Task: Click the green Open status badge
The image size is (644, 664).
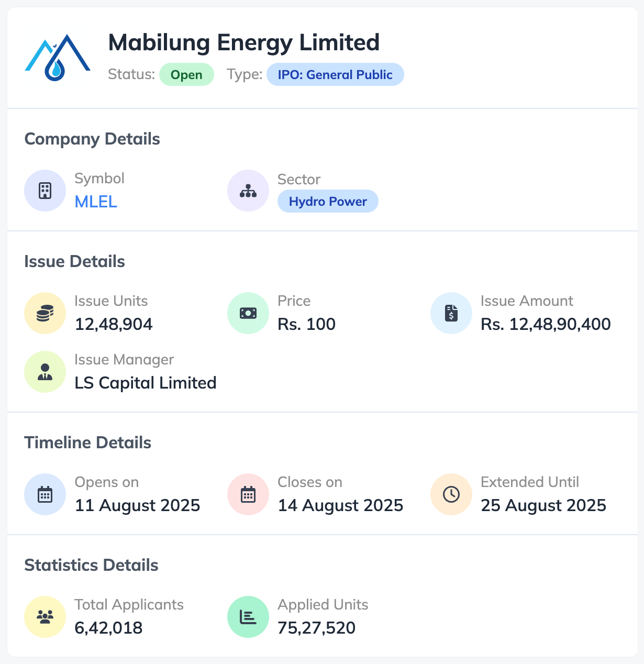Action: [x=186, y=75]
